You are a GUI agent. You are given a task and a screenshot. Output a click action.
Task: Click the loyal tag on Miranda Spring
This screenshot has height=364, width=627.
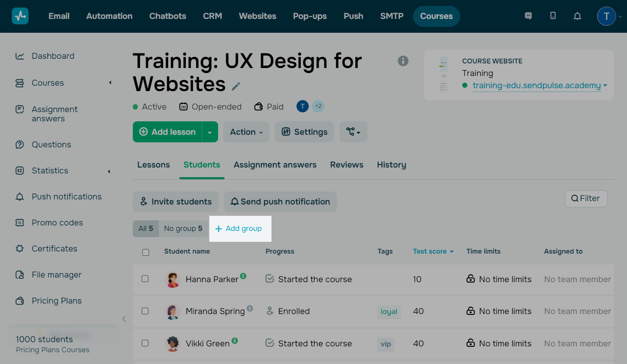coord(389,312)
